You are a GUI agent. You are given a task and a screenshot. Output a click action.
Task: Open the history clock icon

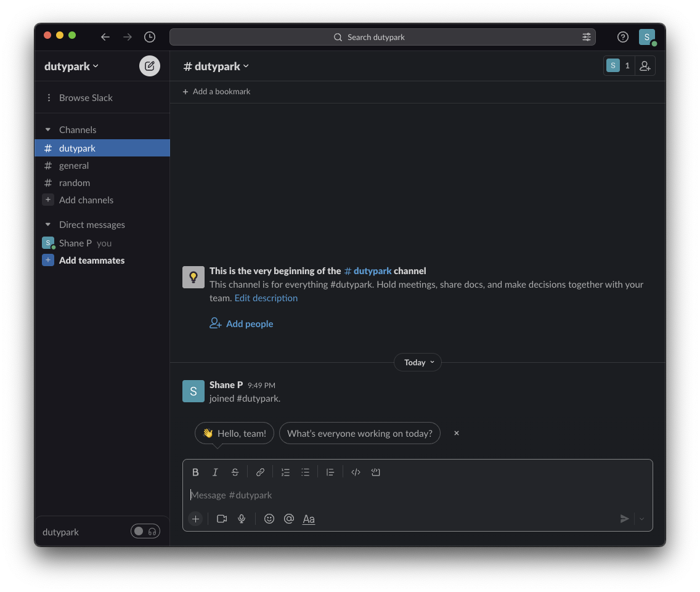150,37
